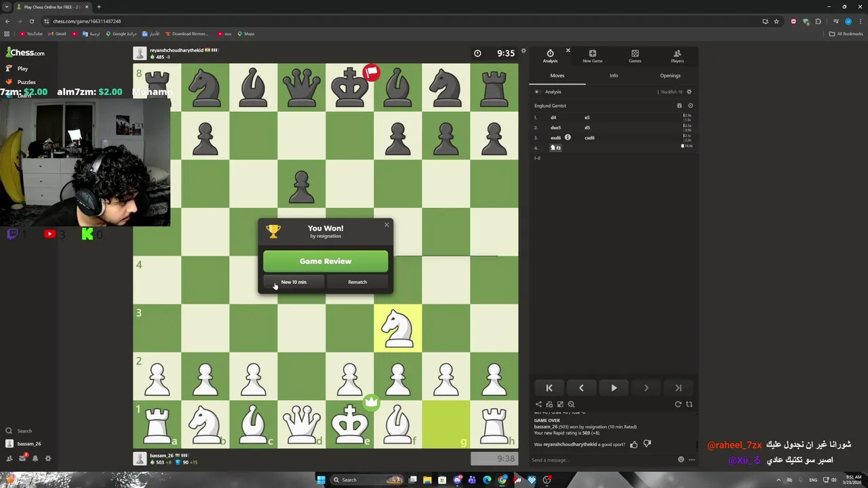Start a New 10 min game
The height and width of the screenshot is (488, 868).
point(294,282)
